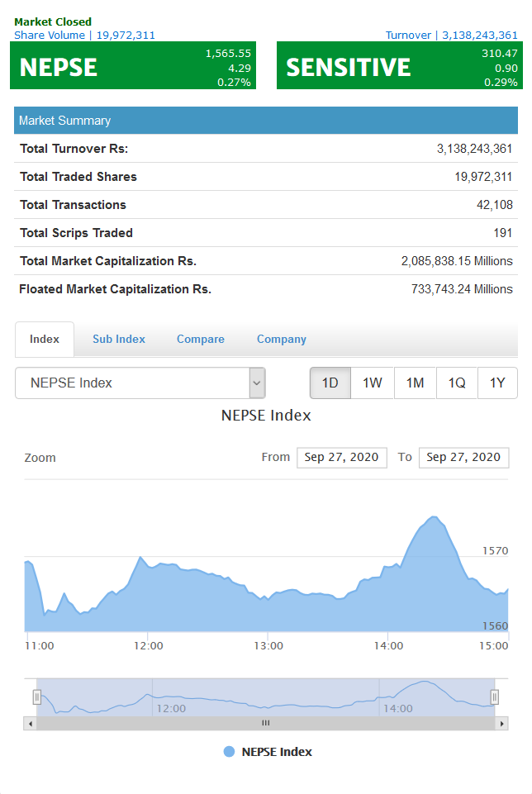The image size is (532, 794).
Task: Show the 1Q time range
Action: [x=457, y=383]
